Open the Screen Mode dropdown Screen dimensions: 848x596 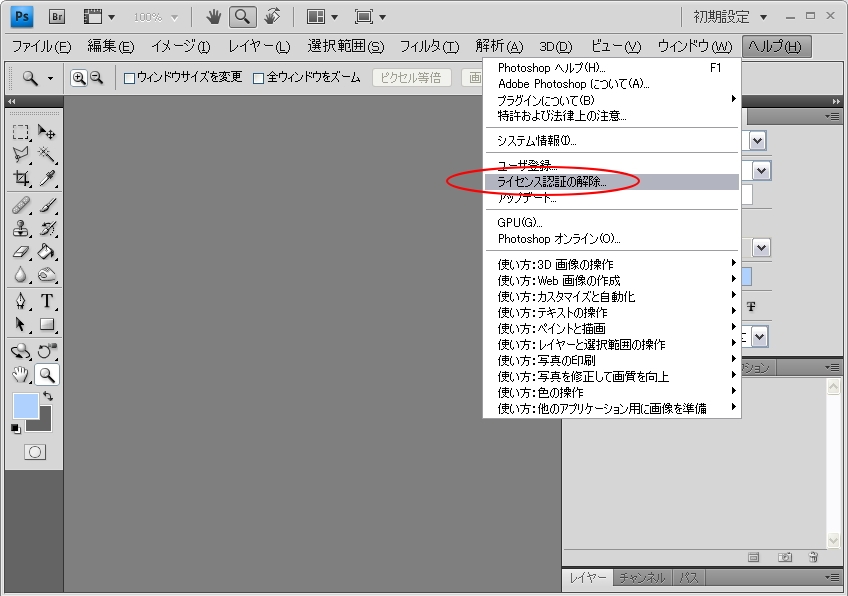(x=370, y=17)
